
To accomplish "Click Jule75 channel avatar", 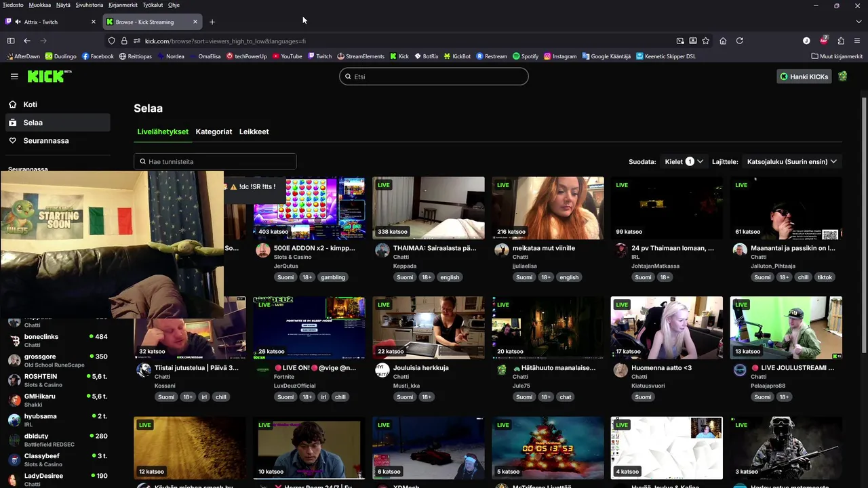I will [x=502, y=369].
